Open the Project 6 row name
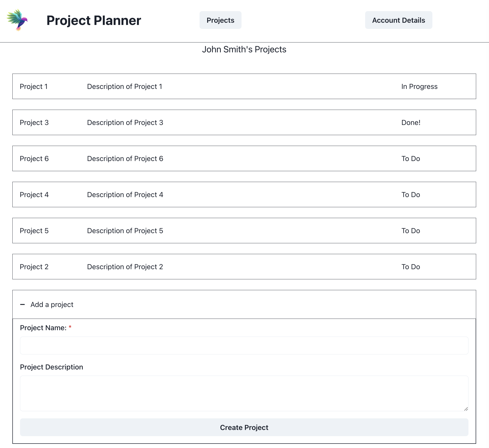Viewport: 489px width, 448px height. tap(34, 159)
